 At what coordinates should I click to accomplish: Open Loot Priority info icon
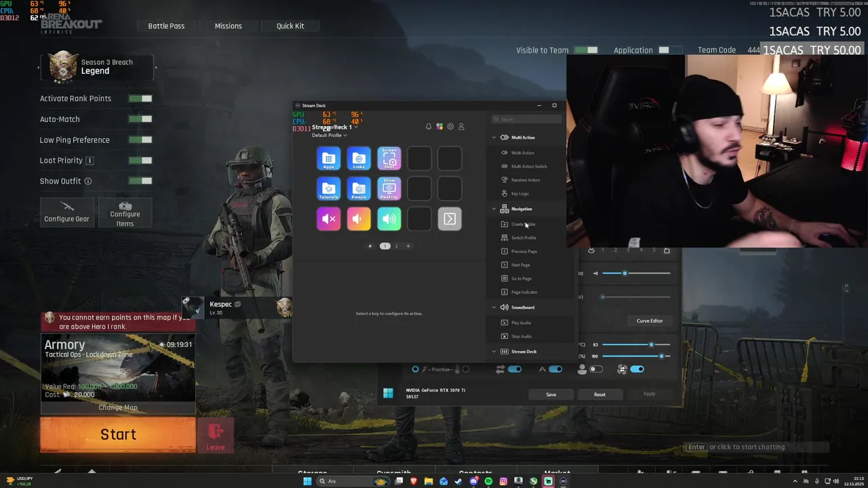coord(90,161)
